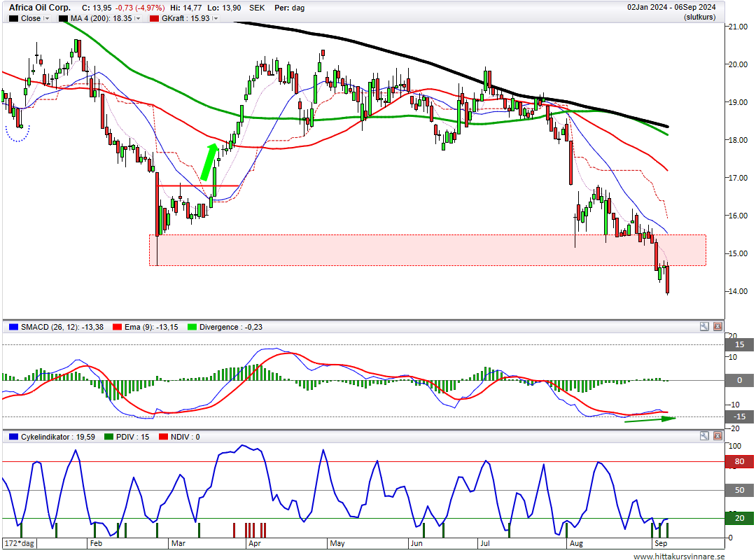Click the black Close color swatch

click(13, 18)
